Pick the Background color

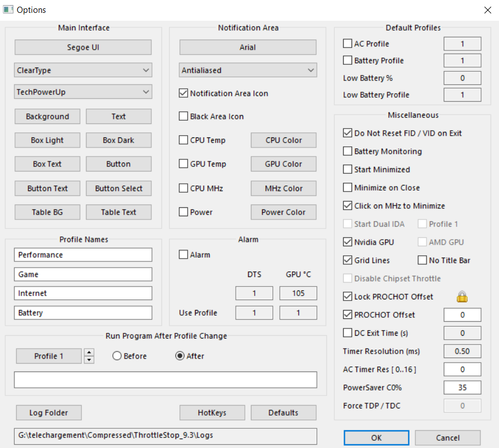pos(47,116)
